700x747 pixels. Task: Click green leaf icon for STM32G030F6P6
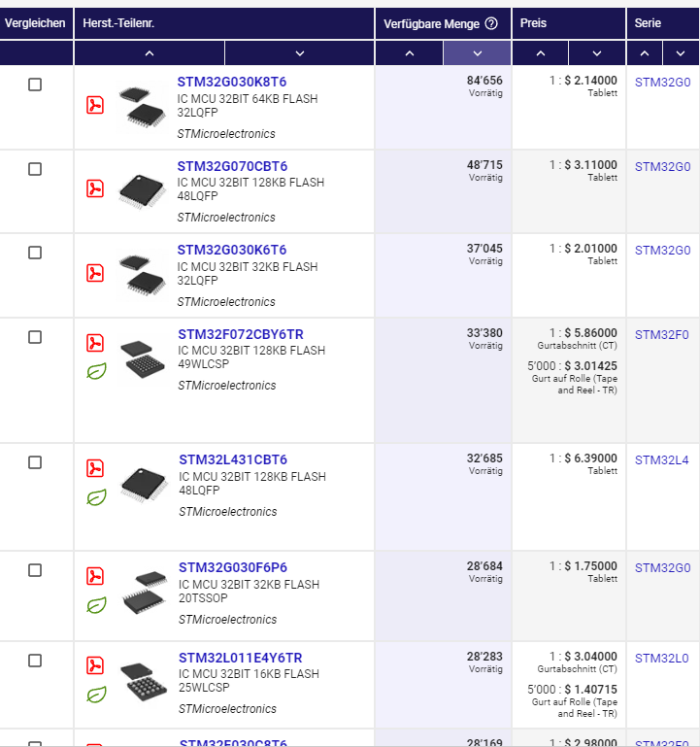pos(96,605)
